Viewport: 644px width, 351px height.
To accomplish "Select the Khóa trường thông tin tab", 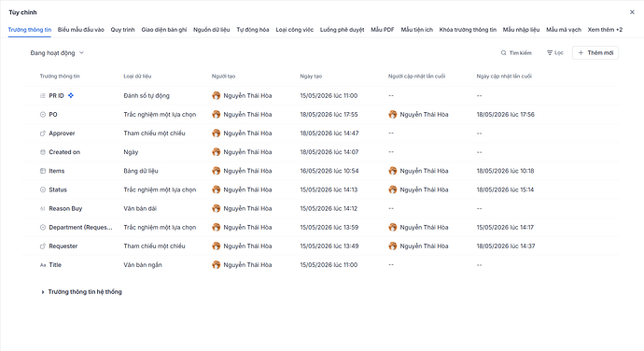I will [x=468, y=30].
